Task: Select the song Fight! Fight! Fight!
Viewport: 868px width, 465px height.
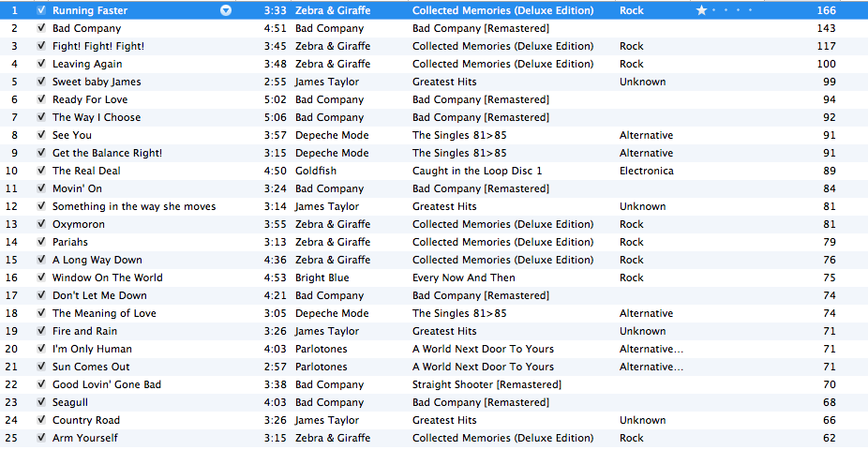Action: click(98, 46)
